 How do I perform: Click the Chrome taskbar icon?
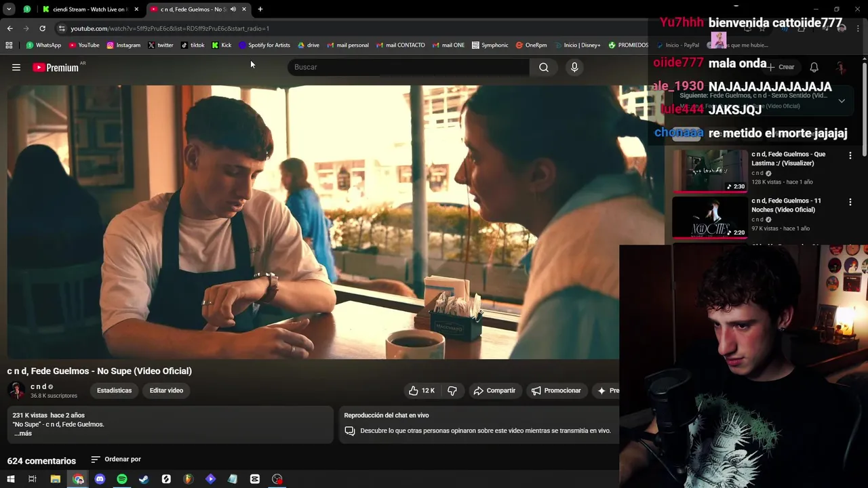click(78, 479)
